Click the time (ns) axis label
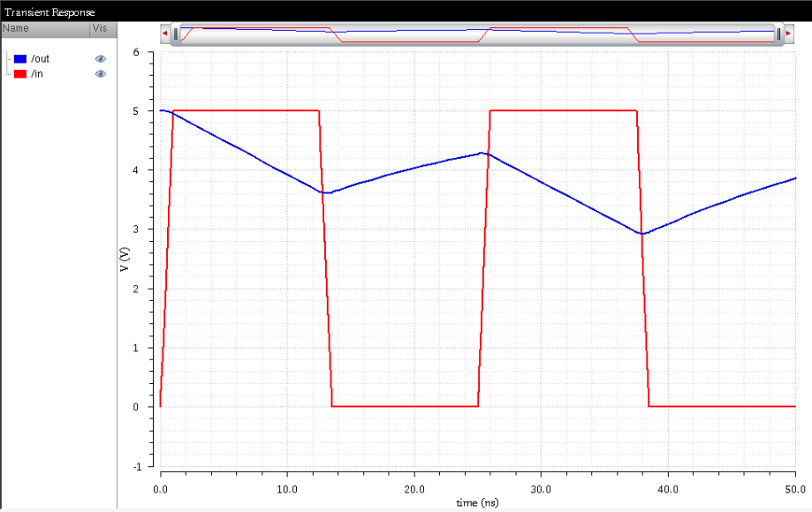Screen dimensions: 812x512 477,502
